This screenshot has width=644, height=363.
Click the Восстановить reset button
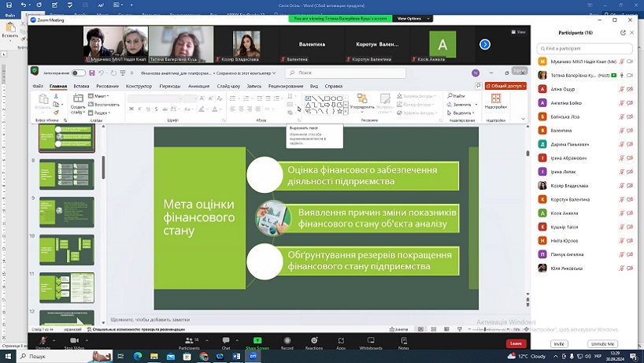tap(103, 104)
